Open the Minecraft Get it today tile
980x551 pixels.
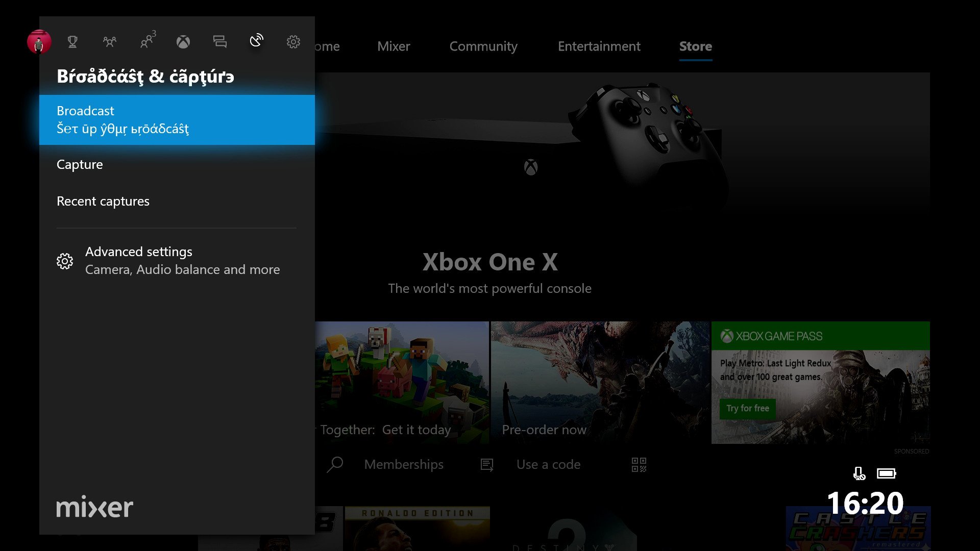[402, 382]
